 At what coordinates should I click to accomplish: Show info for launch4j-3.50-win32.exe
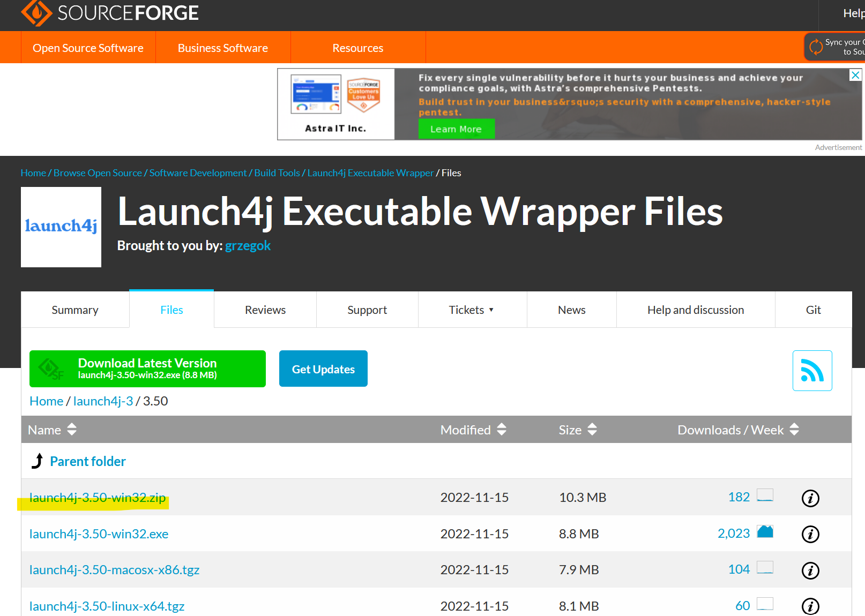(x=810, y=534)
